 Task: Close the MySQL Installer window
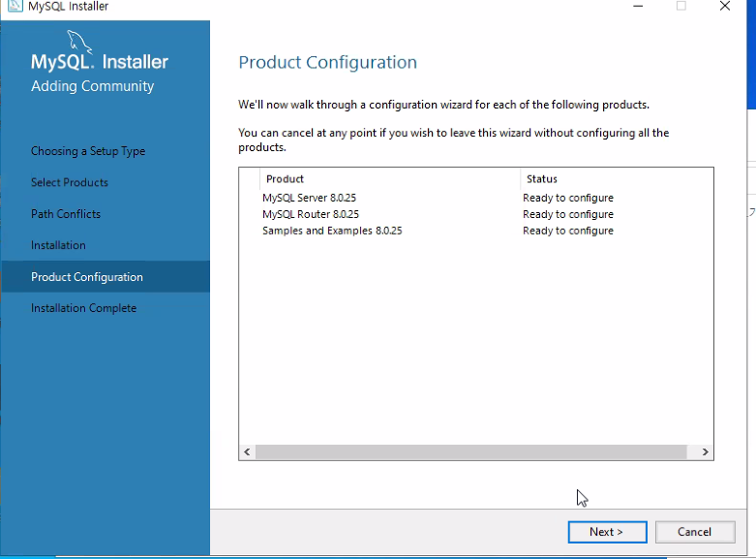tap(725, 6)
